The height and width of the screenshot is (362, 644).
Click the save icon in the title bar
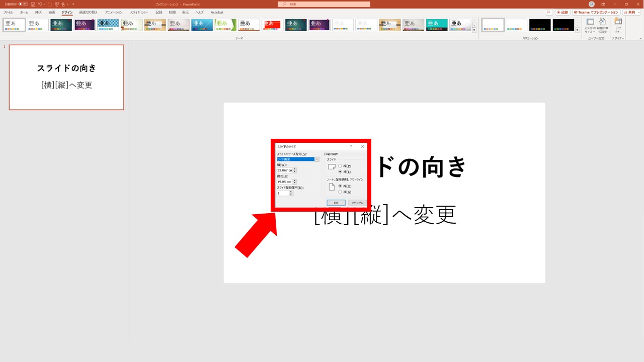(x=33, y=4)
